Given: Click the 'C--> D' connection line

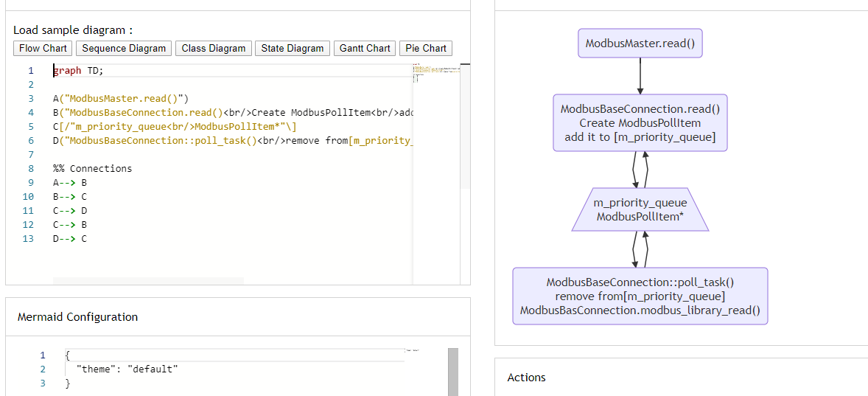Looking at the screenshot, I should [x=70, y=210].
